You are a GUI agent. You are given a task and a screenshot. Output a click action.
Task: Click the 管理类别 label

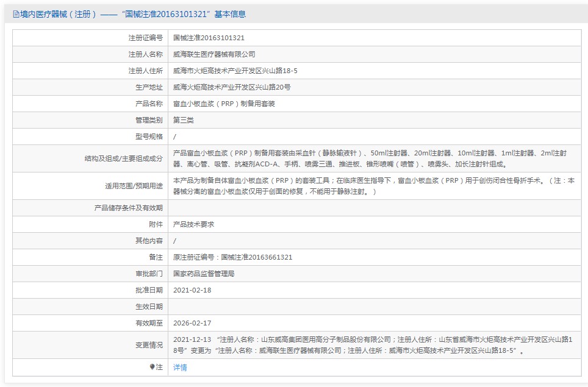pos(149,120)
